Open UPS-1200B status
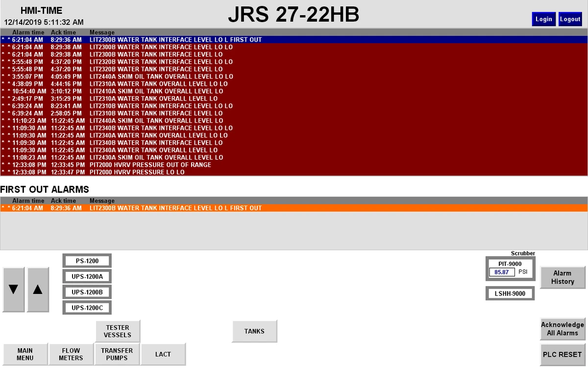588x368 pixels. tap(87, 292)
